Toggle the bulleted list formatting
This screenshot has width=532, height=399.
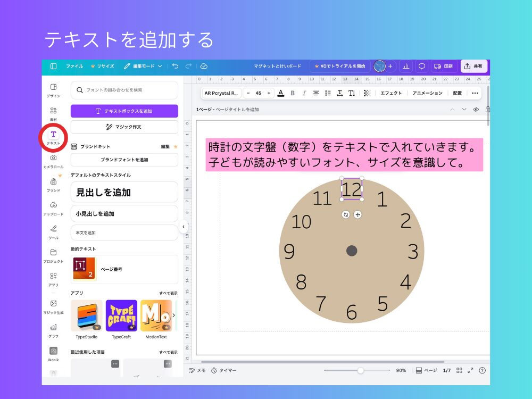(x=327, y=93)
